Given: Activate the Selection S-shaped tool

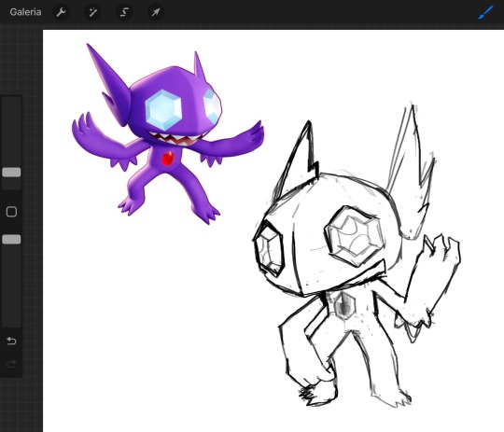Looking at the screenshot, I should [x=124, y=12].
